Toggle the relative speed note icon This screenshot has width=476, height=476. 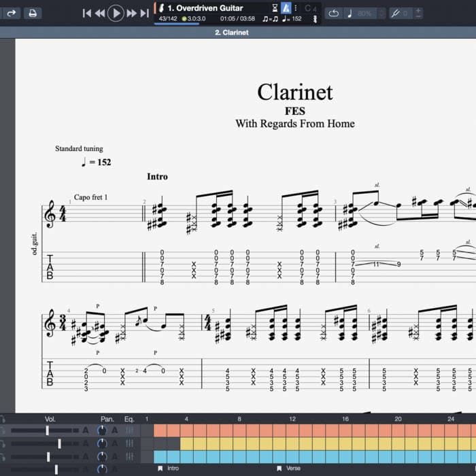pos(350,14)
